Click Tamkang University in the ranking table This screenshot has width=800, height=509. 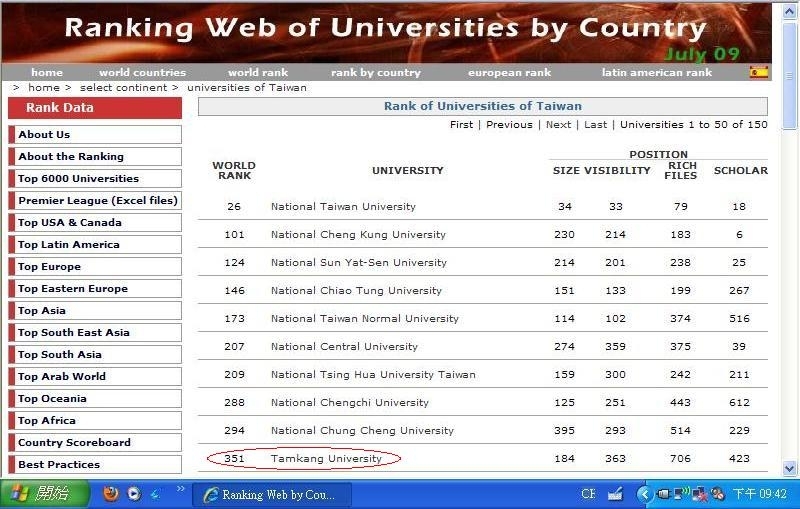(x=326, y=459)
